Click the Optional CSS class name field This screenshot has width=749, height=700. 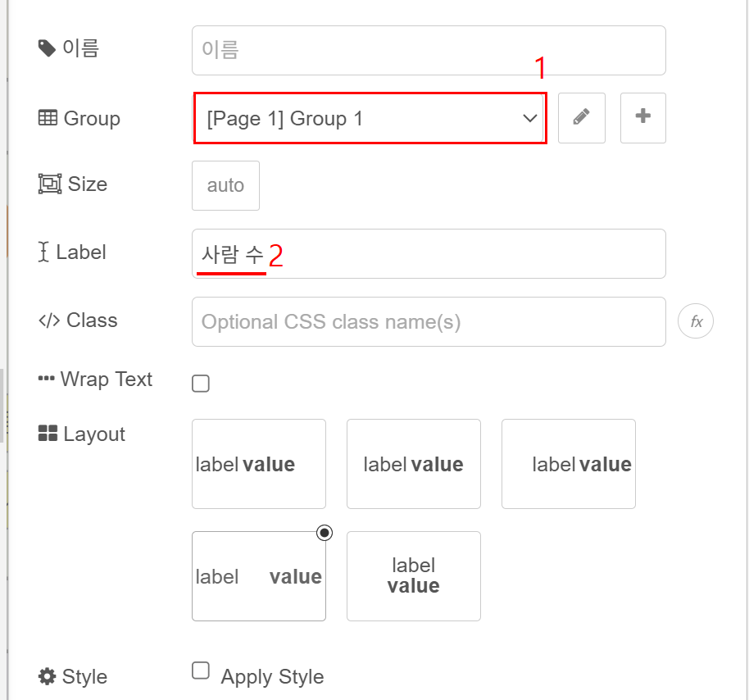(x=428, y=321)
